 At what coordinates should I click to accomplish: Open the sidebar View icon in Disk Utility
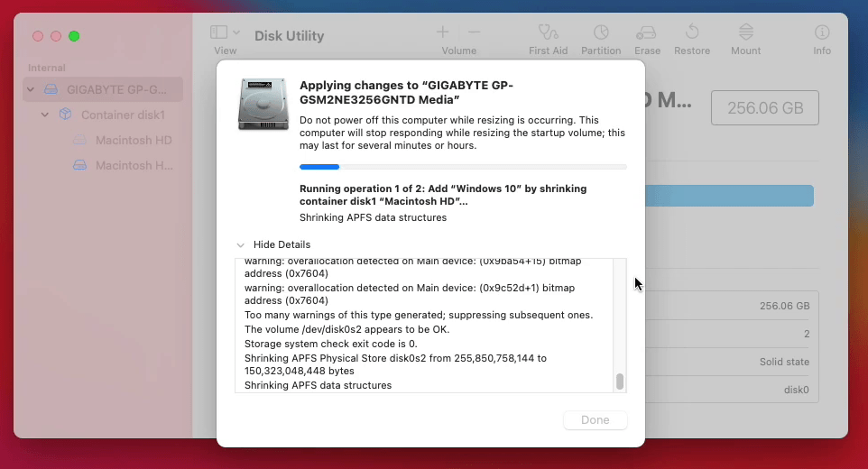[x=218, y=32]
